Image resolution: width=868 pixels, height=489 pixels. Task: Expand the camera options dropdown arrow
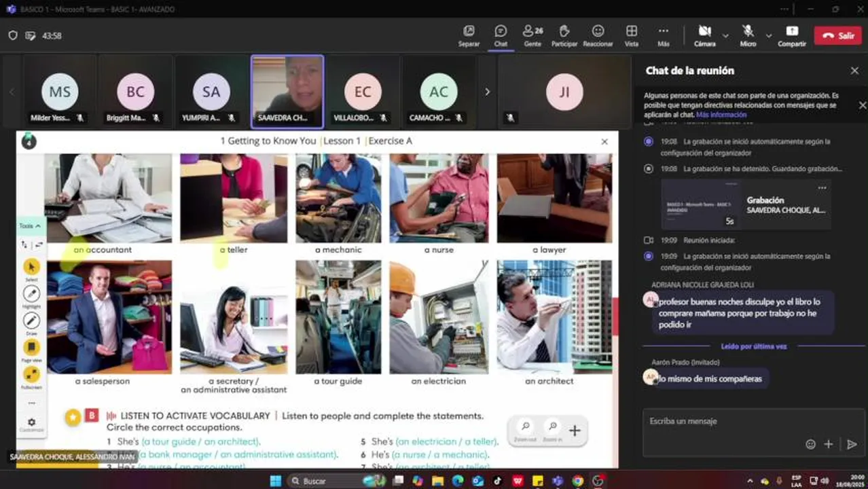[725, 35]
